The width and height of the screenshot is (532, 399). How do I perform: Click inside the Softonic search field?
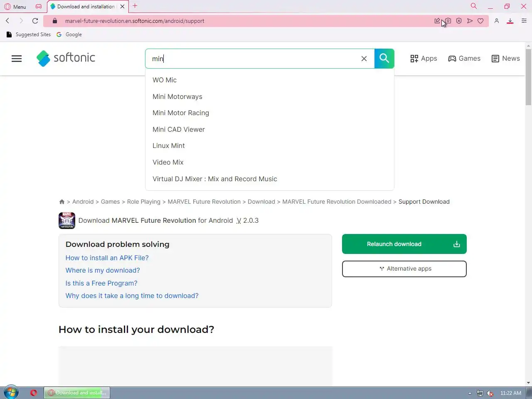pyautogui.click(x=254, y=59)
